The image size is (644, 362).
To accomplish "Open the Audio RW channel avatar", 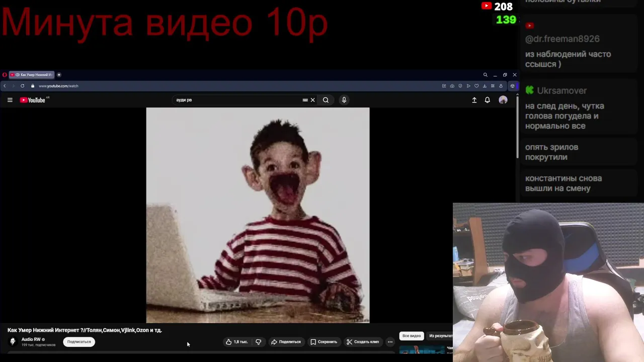I will (x=13, y=342).
